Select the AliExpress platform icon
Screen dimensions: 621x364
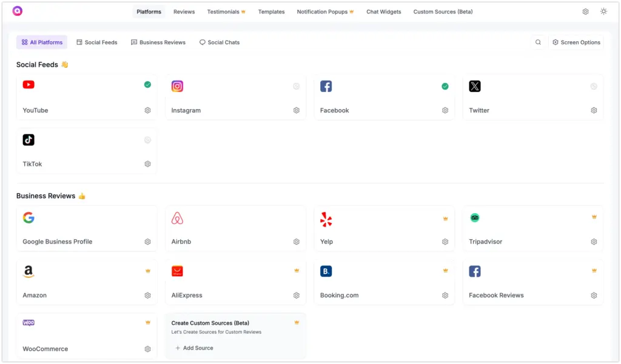[x=176, y=271]
